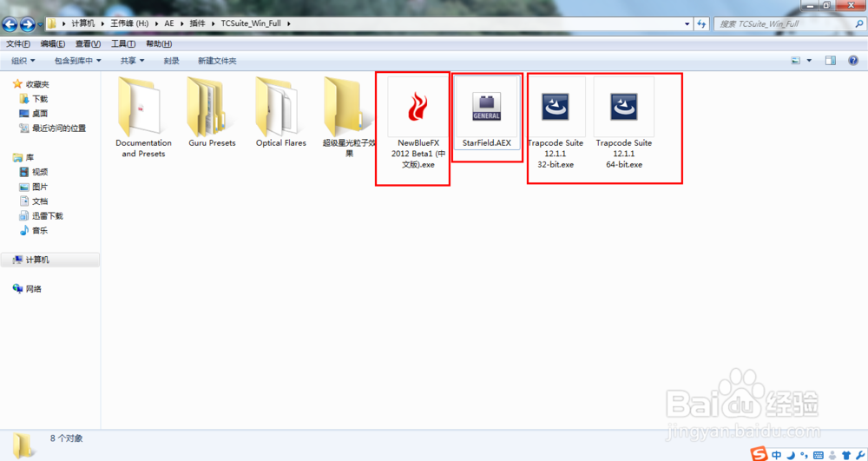This screenshot has height=461, width=868.
Task: Open 收藏夹 favorites in sidebar
Action: 31,84
